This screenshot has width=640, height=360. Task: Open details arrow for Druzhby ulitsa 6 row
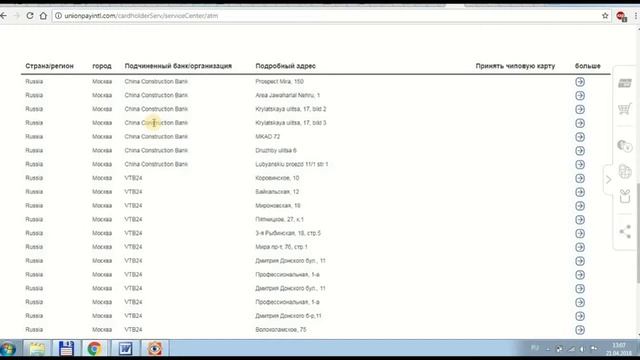click(x=580, y=151)
